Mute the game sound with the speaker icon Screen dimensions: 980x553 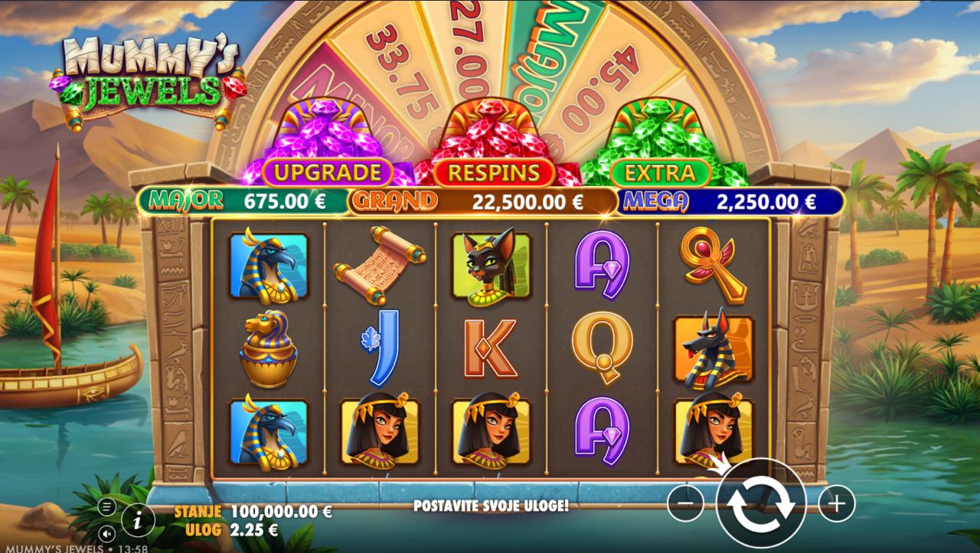pyautogui.click(x=107, y=532)
